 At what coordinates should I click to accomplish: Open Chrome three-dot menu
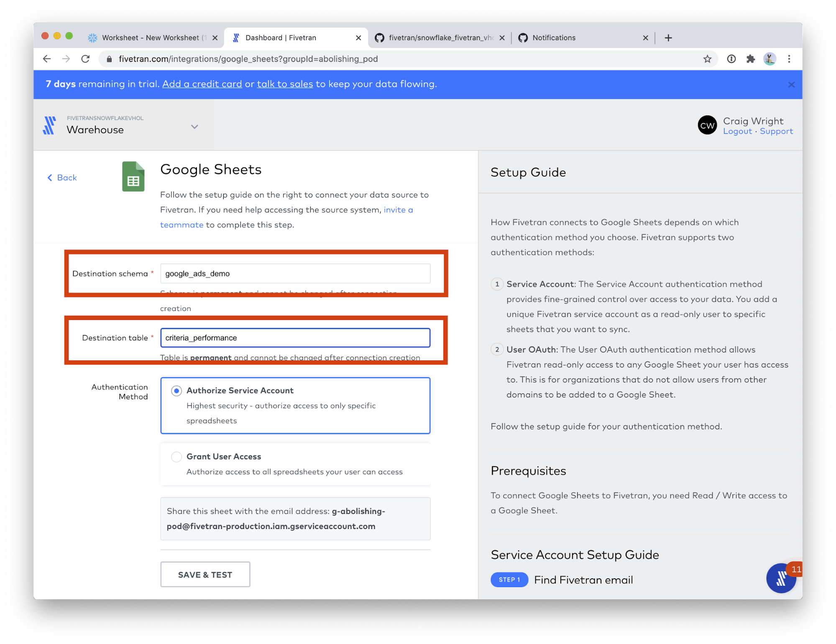pyautogui.click(x=789, y=59)
